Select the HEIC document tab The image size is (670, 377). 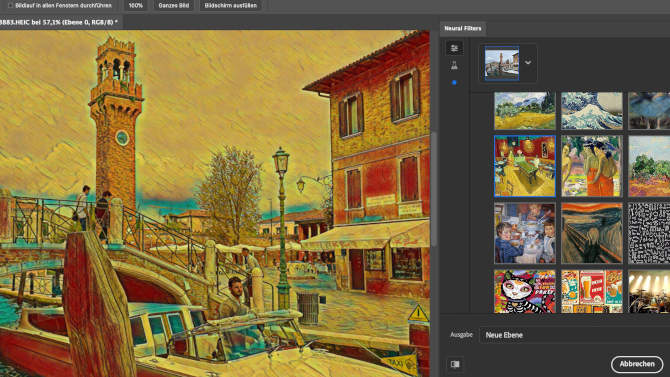60,22
